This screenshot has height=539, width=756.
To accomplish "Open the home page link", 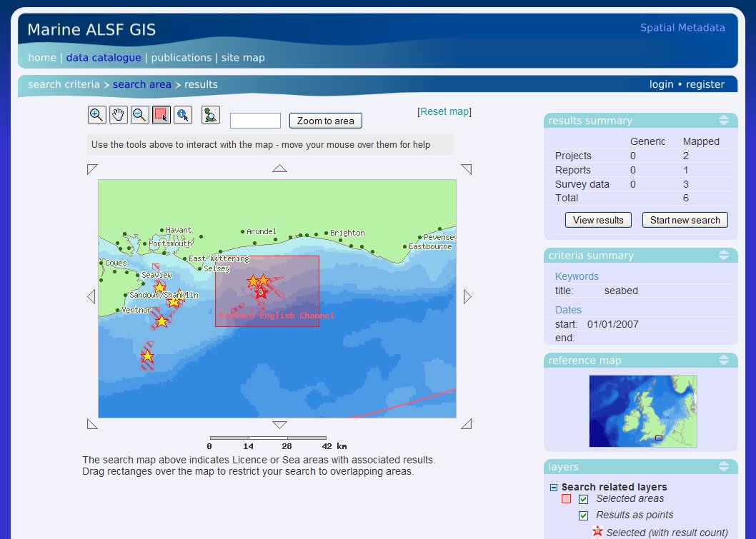I will click(42, 58).
